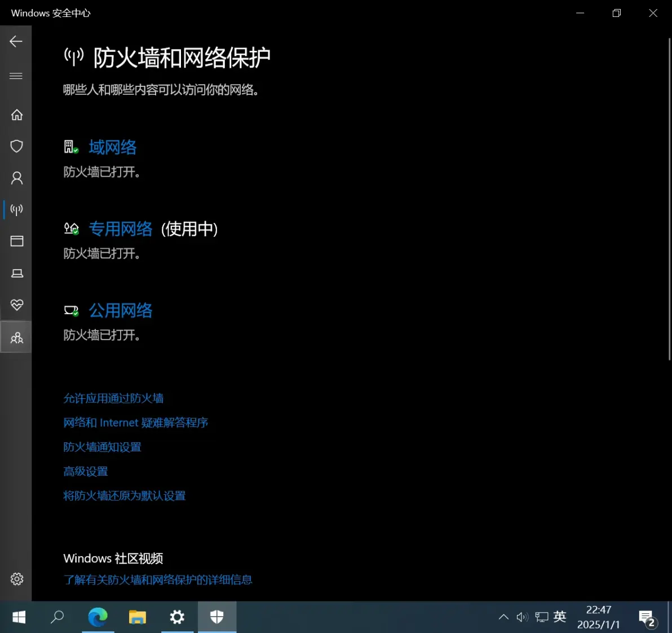Click the private network house icon
672x633 pixels.
coord(71,228)
